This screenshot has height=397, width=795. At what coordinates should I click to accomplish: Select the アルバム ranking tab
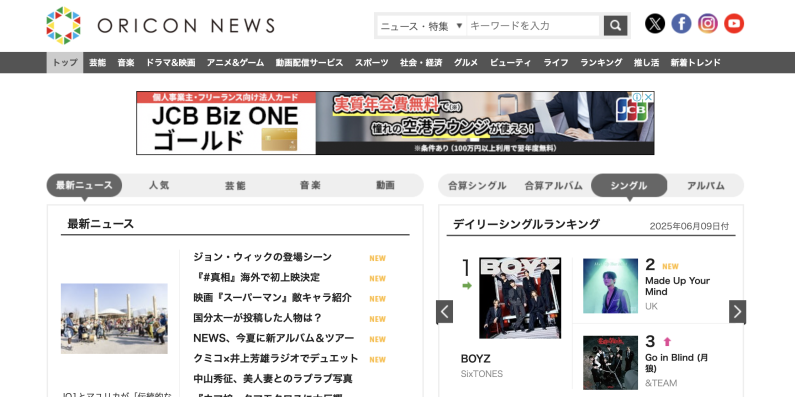(705, 186)
